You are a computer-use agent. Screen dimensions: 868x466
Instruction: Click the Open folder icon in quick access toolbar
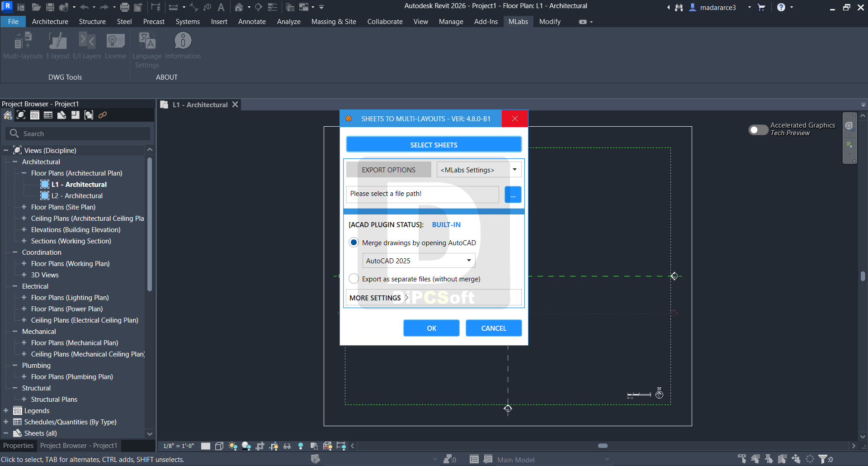tap(36, 7)
